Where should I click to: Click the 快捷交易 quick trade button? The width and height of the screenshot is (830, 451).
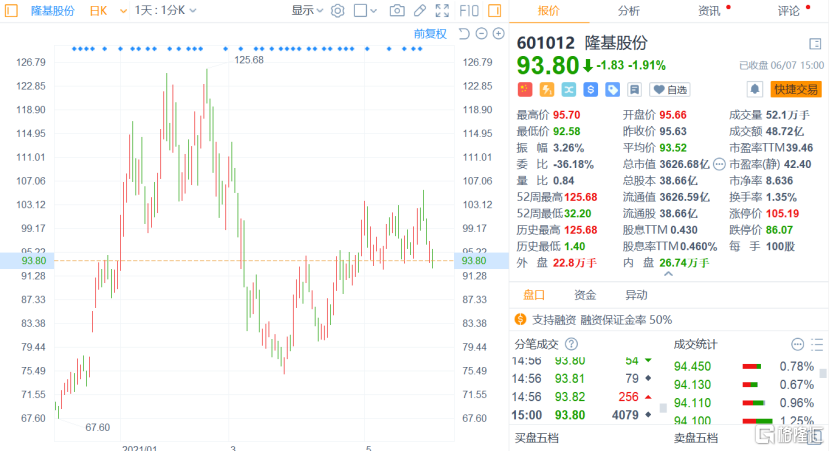[796, 89]
